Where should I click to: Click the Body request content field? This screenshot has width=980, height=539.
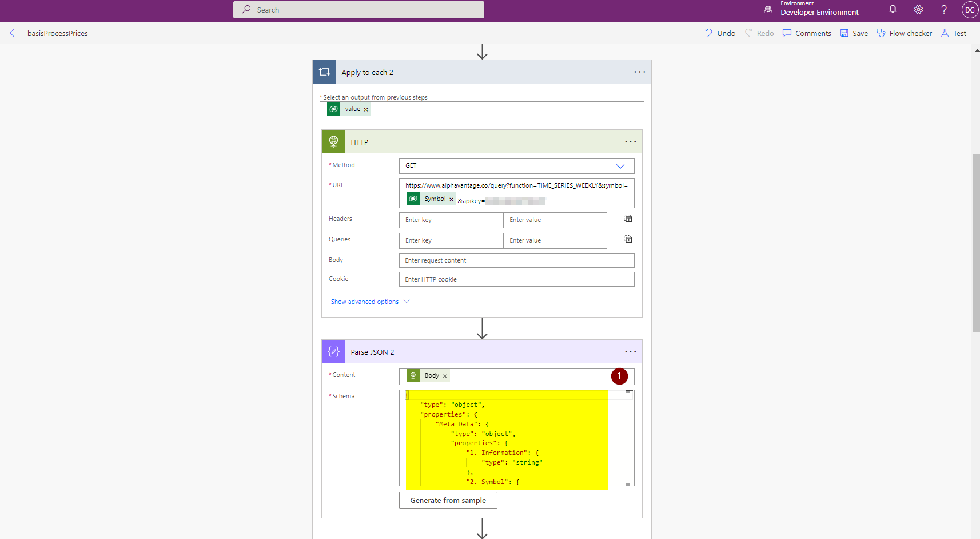tap(516, 260)
